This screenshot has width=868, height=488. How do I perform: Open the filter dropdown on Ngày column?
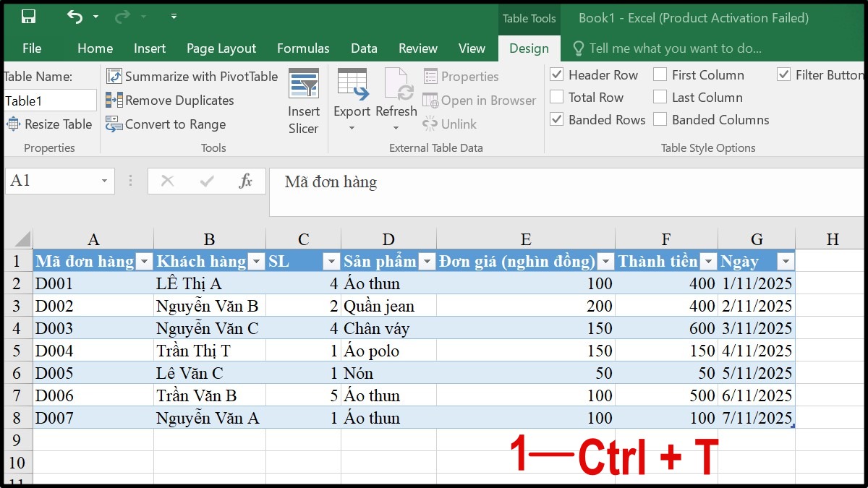(786, 261)
